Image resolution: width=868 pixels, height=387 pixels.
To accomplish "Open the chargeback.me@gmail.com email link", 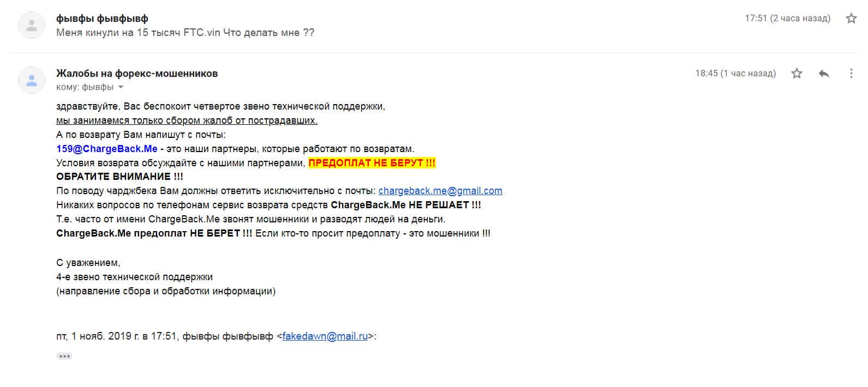I will tap(440, 191).
